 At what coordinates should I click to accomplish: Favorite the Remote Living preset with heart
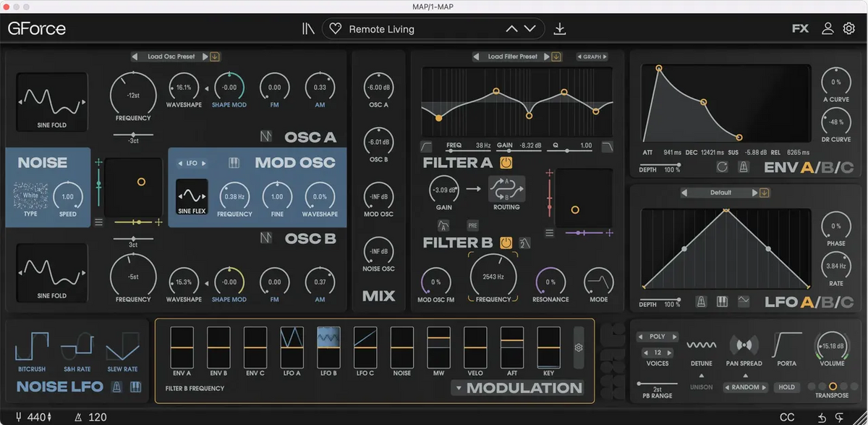point(335,29)
